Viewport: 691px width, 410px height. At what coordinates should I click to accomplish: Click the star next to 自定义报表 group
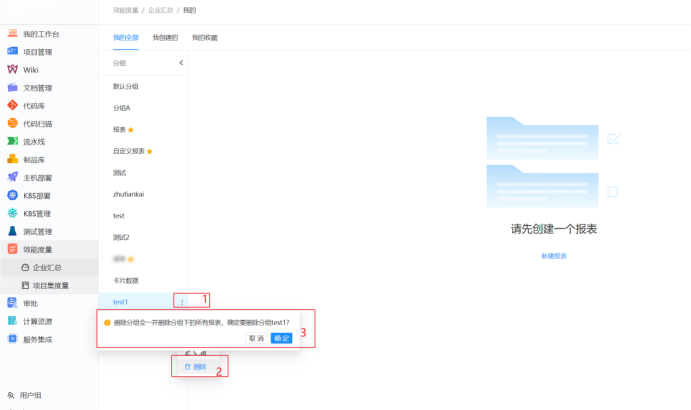(x=149, y=151)
